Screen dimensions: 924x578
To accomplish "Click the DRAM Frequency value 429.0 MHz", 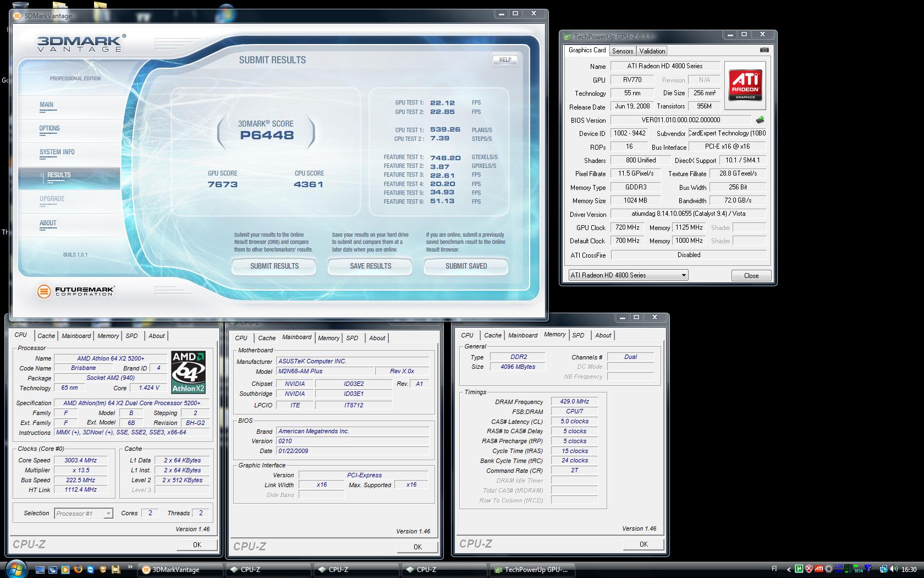I will (x=574, y=402).
